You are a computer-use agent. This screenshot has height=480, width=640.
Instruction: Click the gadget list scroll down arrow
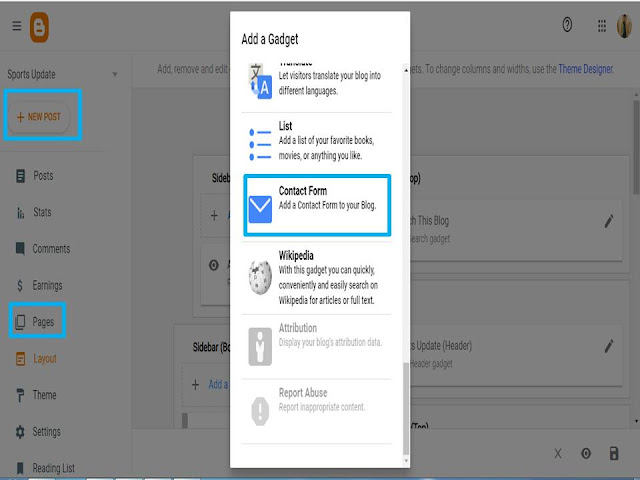406,461
